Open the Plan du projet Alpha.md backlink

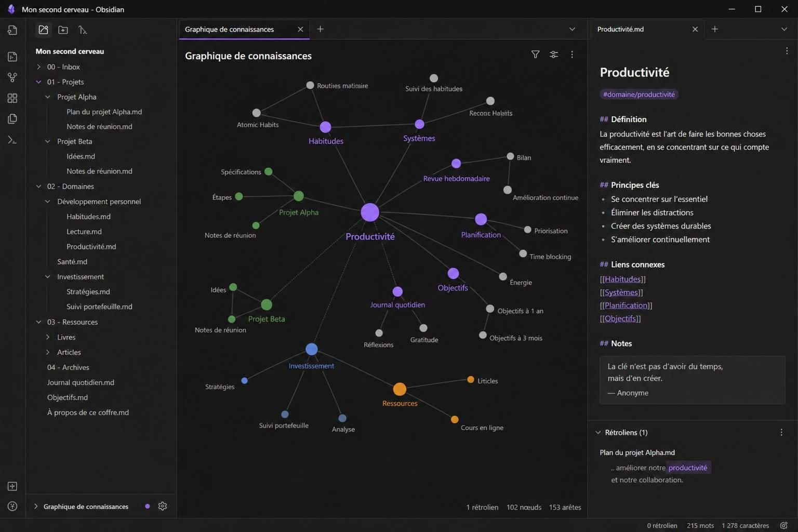(x=637, y=453)
